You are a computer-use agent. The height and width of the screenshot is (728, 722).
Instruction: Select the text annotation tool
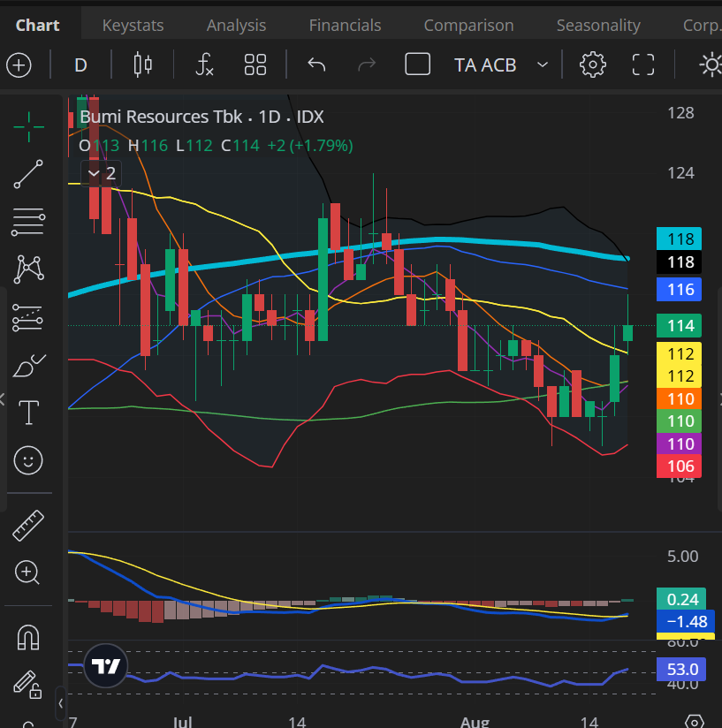tap(28, 413)
